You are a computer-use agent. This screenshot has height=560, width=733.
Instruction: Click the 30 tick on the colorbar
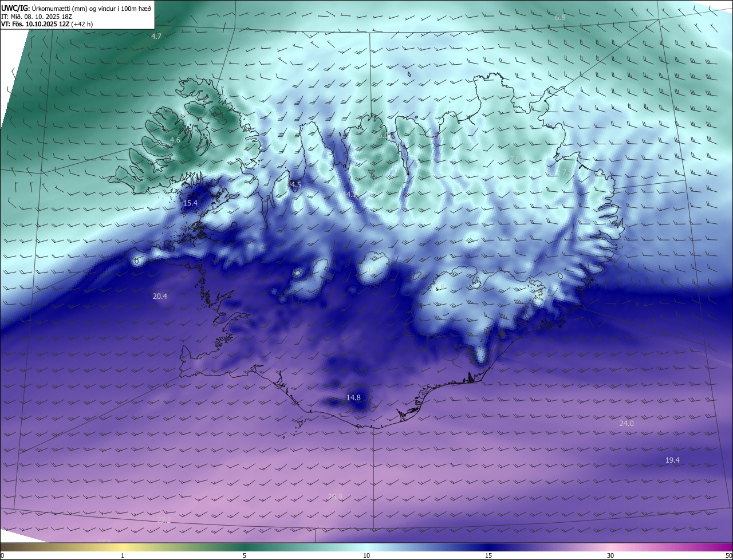click(x=610, y=555)
